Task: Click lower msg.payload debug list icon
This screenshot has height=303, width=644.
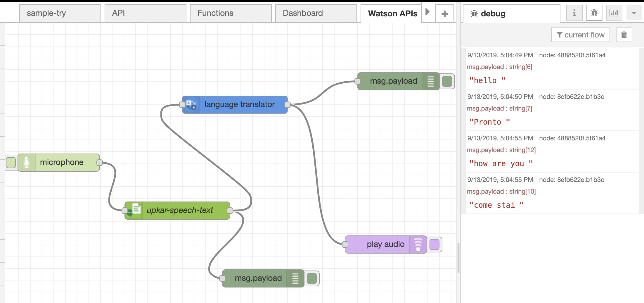Action: (x=295, y=278)
